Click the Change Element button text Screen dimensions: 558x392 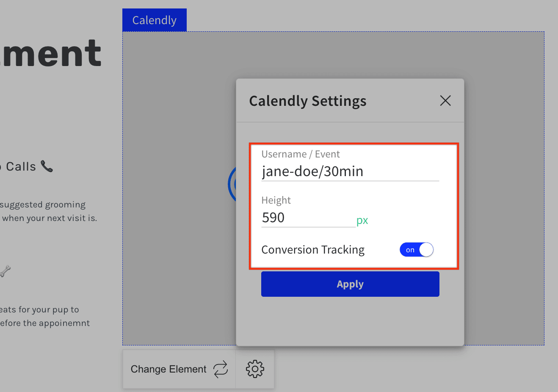click(x=169, y=369)
